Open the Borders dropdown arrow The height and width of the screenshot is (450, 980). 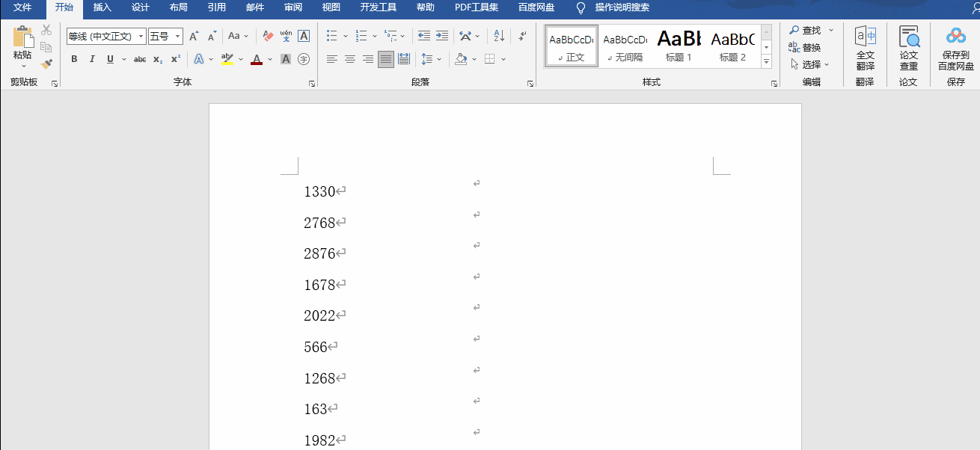(503, 59)
